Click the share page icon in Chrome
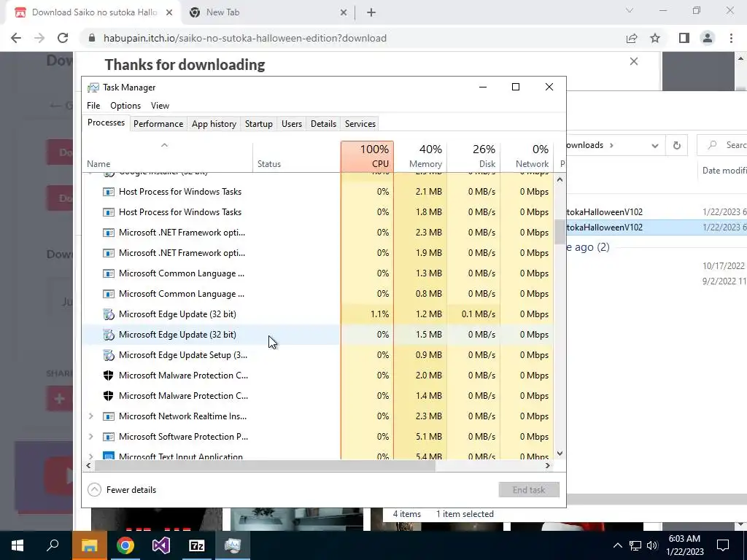This screenshot has height=560, width=747. pos(632,38)
